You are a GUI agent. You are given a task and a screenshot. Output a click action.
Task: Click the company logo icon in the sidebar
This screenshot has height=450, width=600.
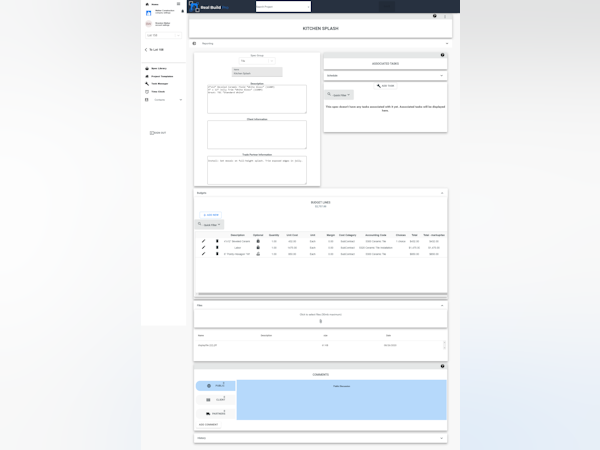click(148, 13)
